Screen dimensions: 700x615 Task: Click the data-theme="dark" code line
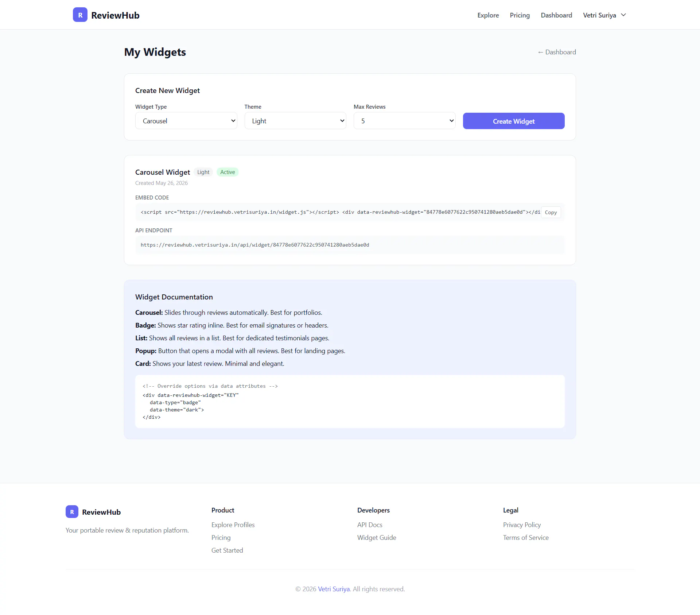[x=177, y=410]
